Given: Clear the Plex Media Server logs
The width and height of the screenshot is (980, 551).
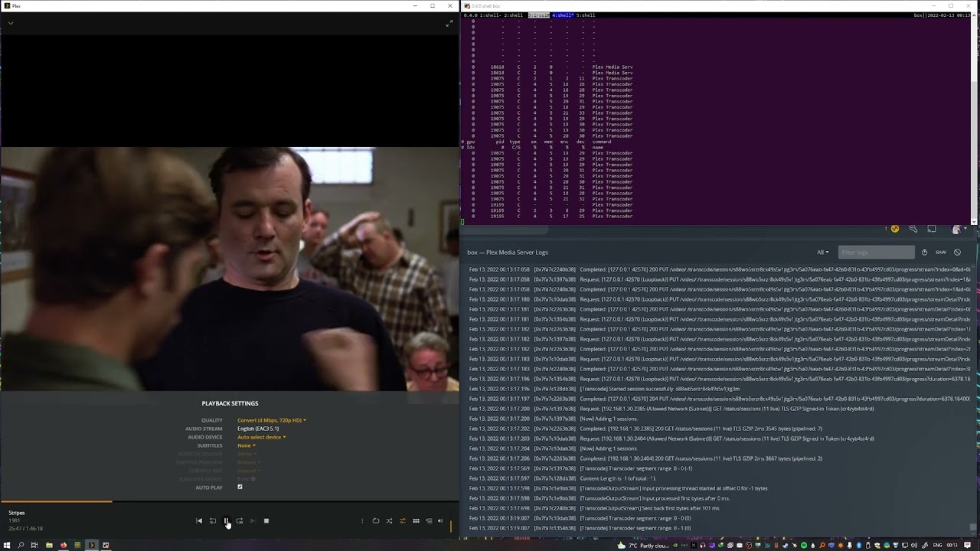Looking at the screenshot, I should click(957, 253).
